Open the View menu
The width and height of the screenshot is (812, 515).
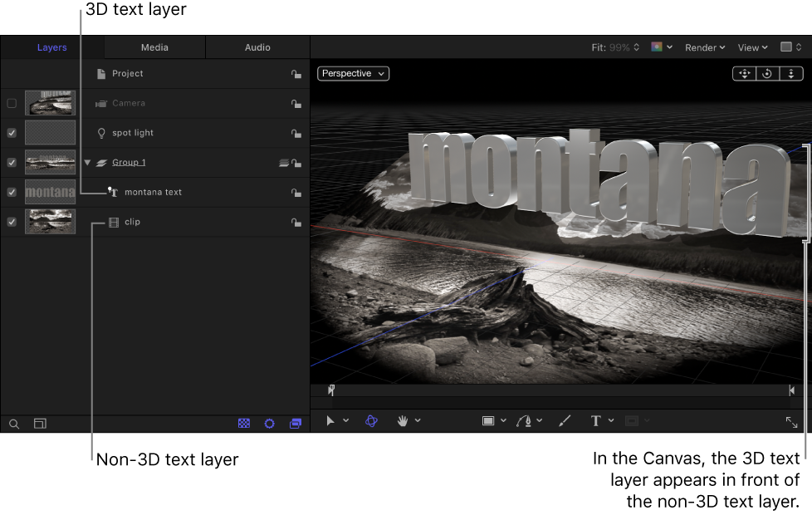click(x=751, y=47)
